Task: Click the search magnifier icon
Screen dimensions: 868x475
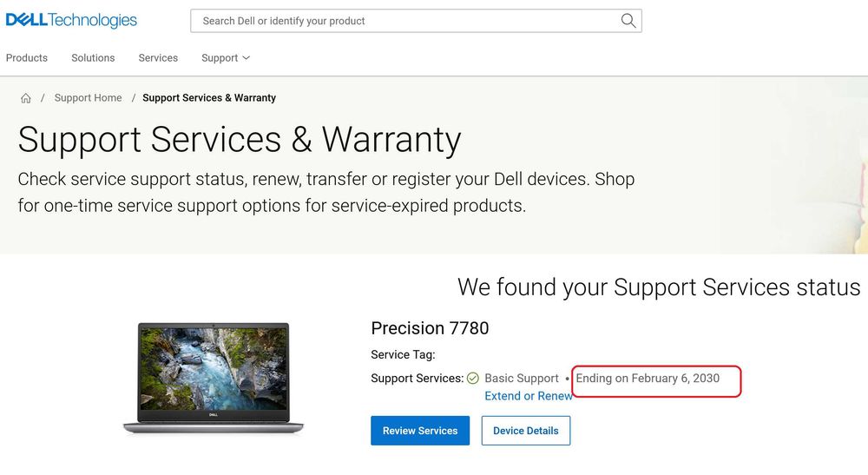Action: 628,21
